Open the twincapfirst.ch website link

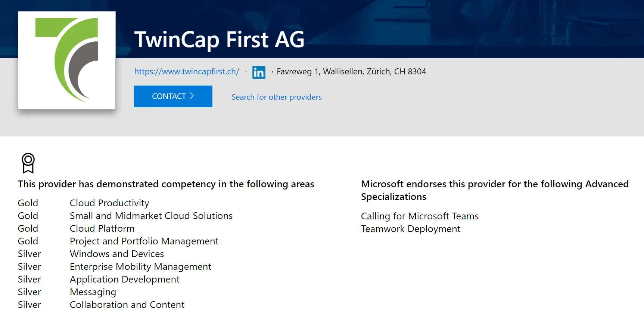click(x=187, y=71)
